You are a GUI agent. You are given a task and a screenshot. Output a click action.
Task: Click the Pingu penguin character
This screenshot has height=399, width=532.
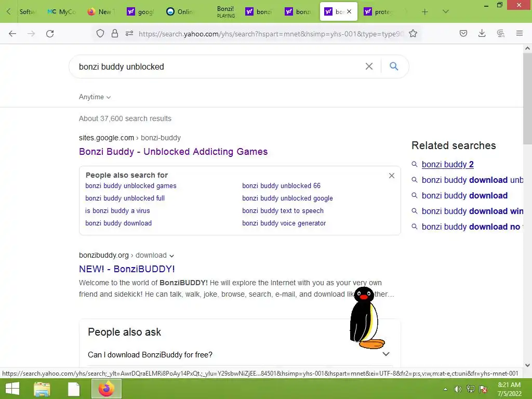366,318
